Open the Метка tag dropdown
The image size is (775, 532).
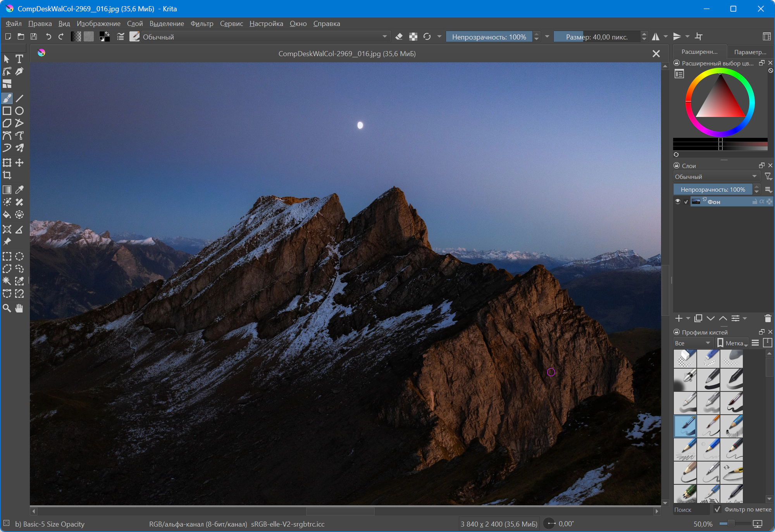(x=732, y=343)
